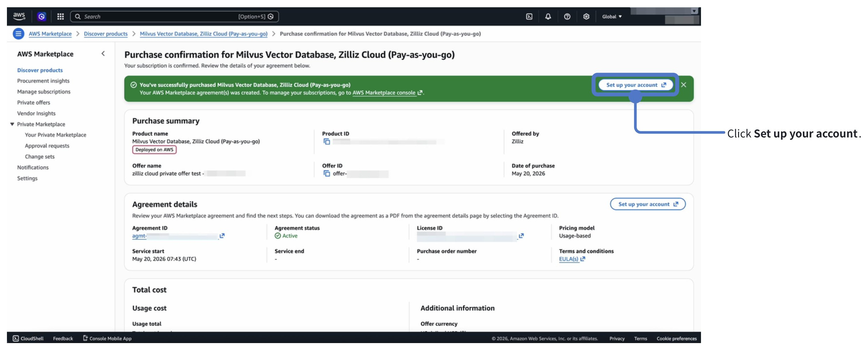Image resolution: width=868 pixels, height=350 pixels.
Task: Open the AWS logo home
Action: (x=19, y=16)
